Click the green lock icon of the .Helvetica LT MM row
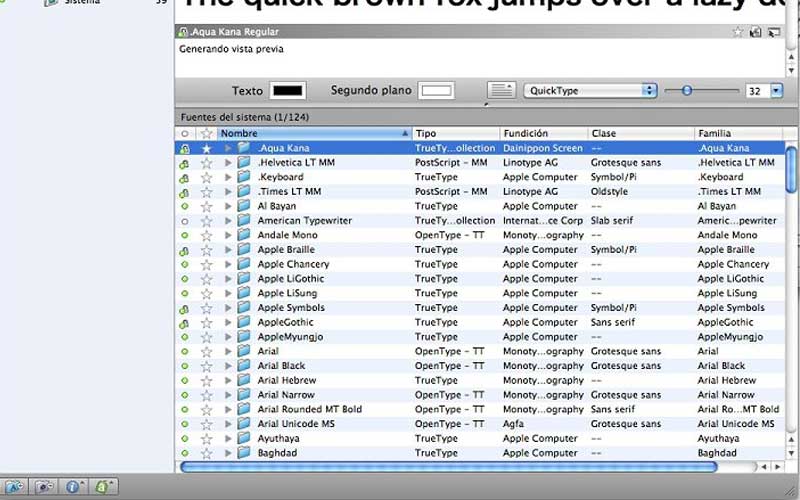Viewport: 800px width, 500px height. coord(184,163)
